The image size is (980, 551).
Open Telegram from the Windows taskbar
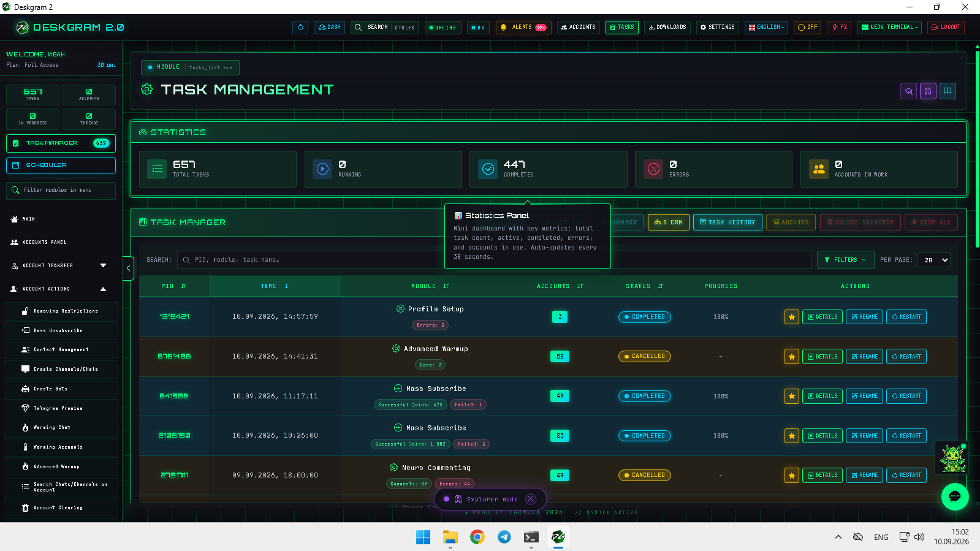(504, 537)
